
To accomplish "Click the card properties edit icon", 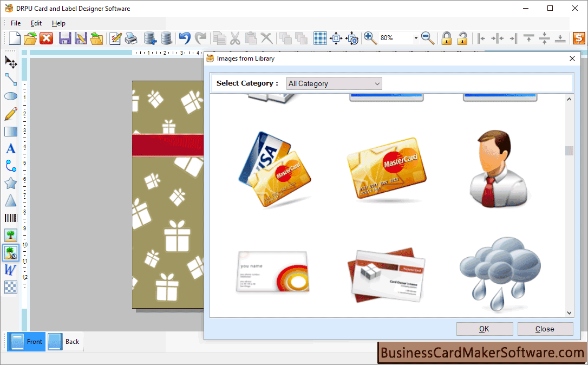I will (115, 38).
